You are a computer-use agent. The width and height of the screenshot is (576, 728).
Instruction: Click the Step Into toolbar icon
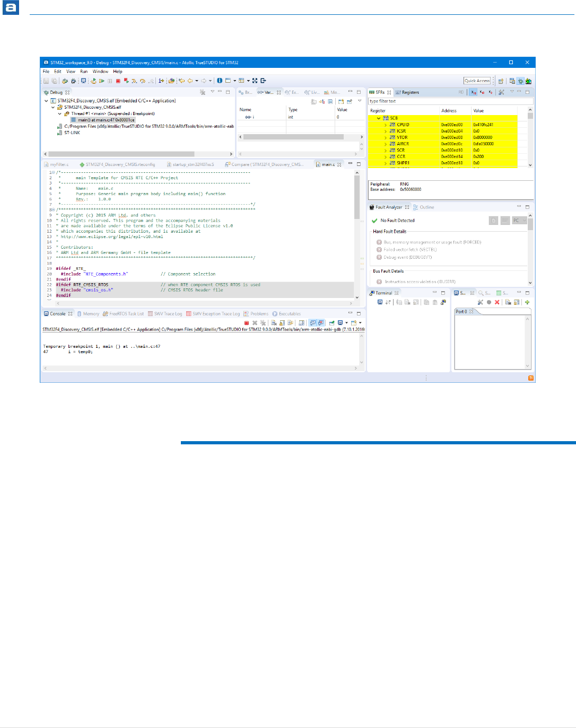pyautogui.click(x=134, y=81)
